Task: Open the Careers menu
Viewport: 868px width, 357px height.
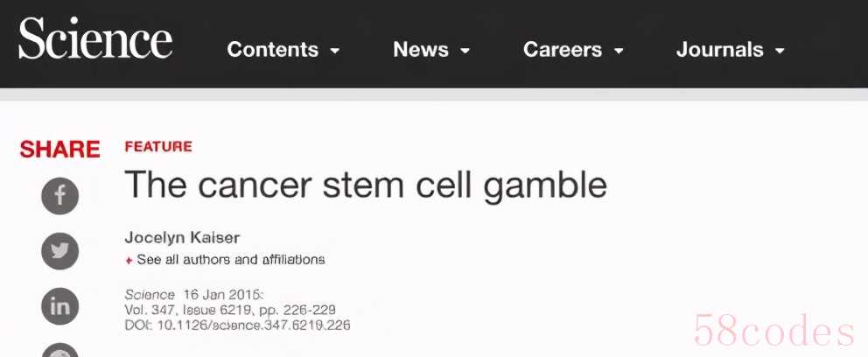Action: click(563, 50)
